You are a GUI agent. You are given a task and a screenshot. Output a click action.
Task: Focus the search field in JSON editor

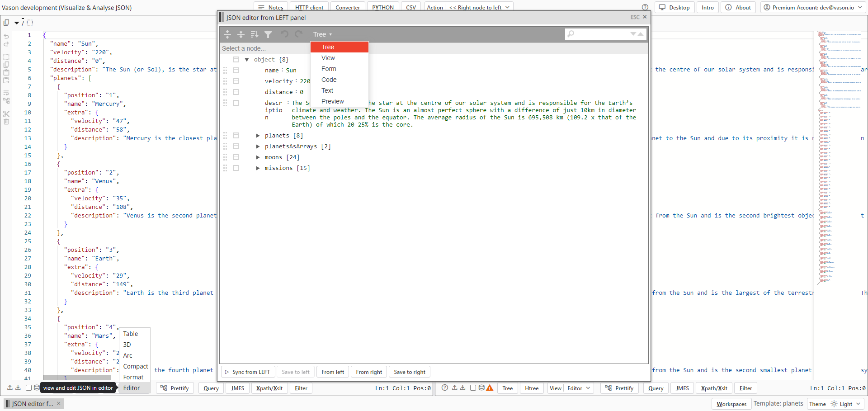601,34
